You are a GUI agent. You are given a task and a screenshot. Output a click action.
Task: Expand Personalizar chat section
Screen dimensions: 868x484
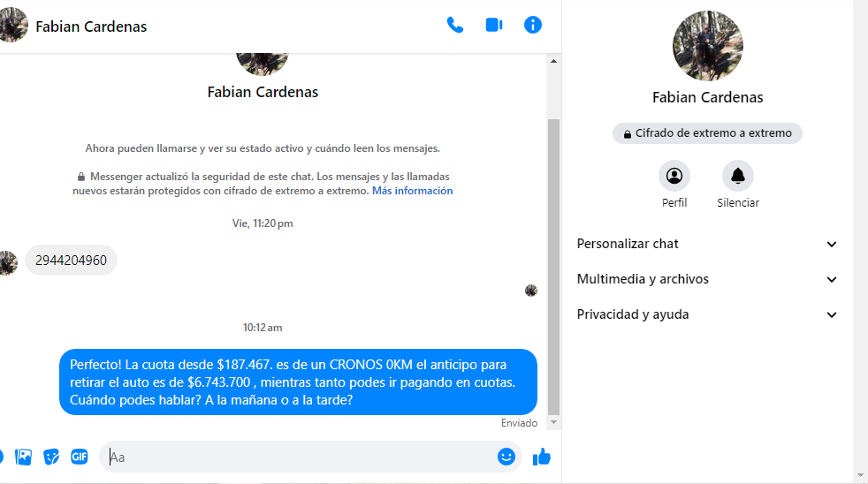pyautogui.click(x=707, y=244)
